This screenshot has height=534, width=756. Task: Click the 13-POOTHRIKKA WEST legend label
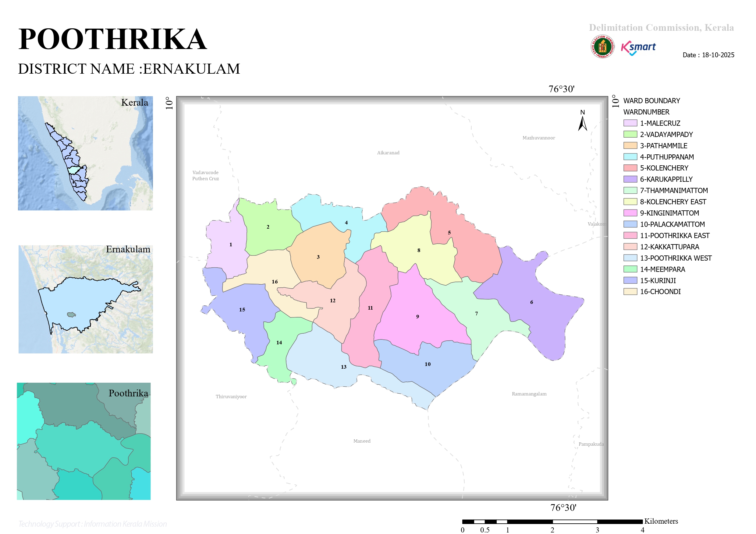(x=676, y=258)
